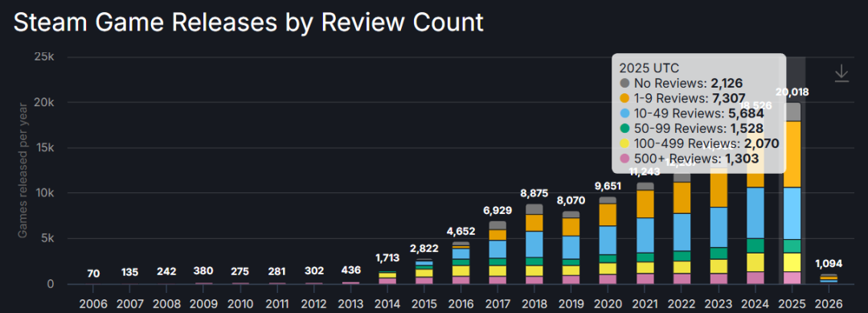This screenshot has height=313, width=868.
Task: Click the '20k' y-axis label
Action: point(43,102)
